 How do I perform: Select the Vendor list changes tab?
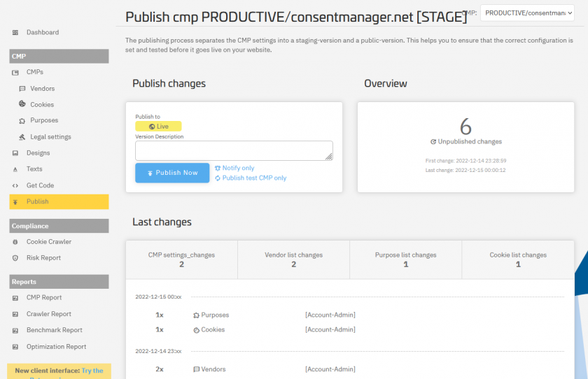point(293,259)
